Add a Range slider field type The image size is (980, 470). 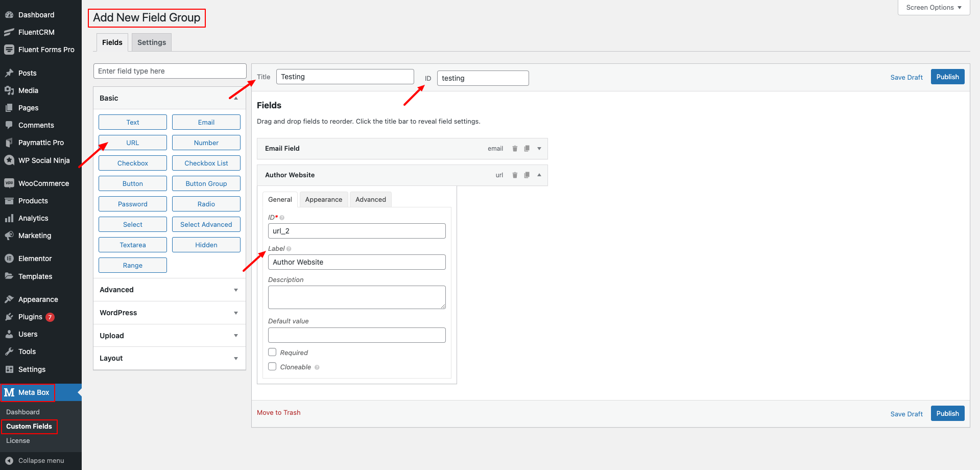[133, 266]
